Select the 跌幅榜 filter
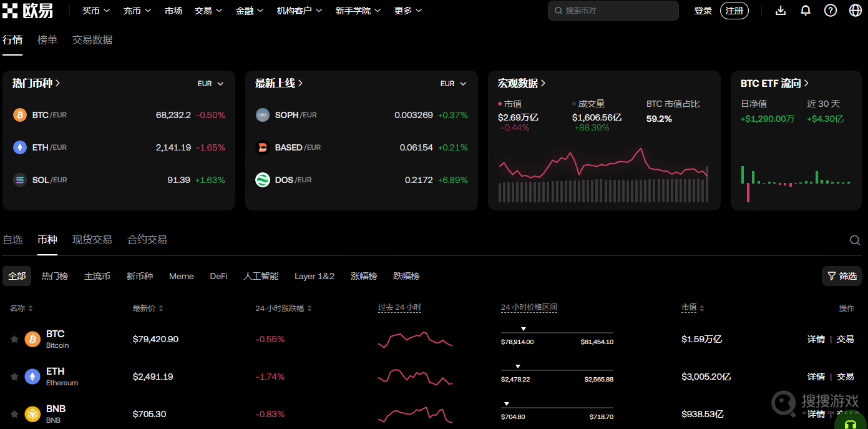 point(406,276)
